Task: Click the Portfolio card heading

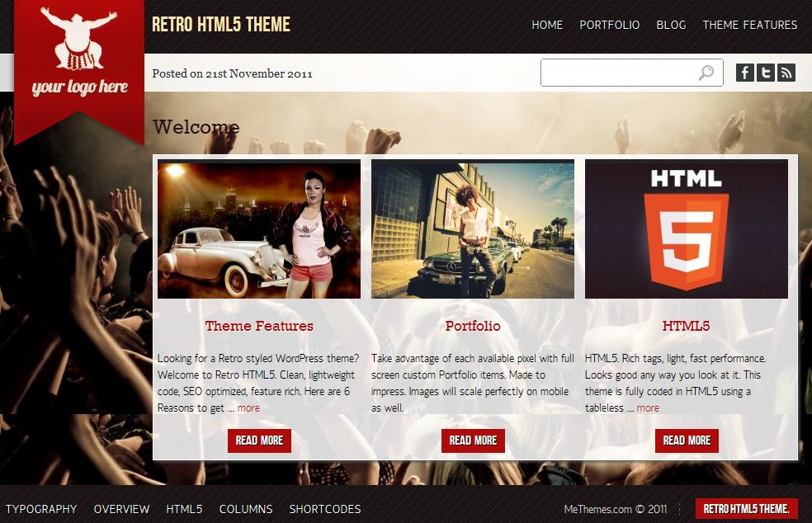Action: [x=473, y=326]
